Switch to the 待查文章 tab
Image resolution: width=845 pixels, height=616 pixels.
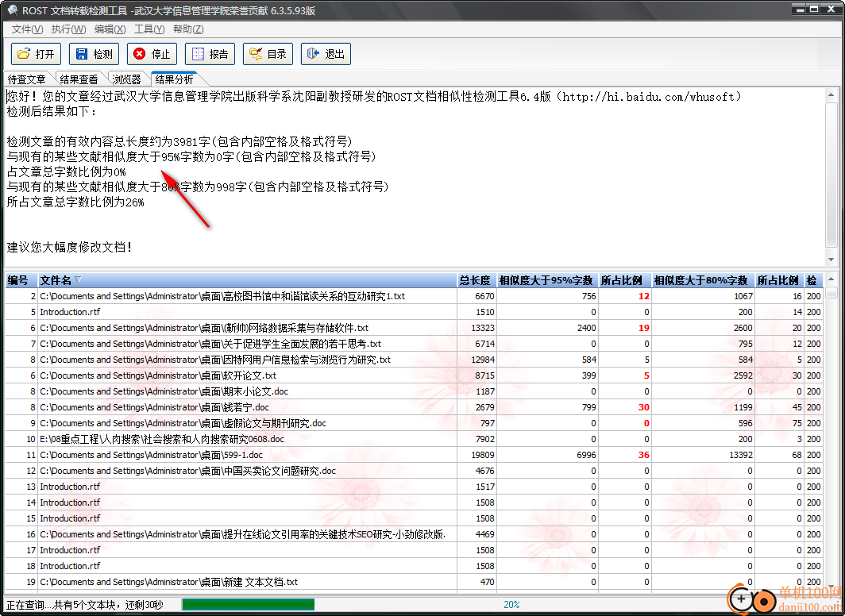point(27,79)
